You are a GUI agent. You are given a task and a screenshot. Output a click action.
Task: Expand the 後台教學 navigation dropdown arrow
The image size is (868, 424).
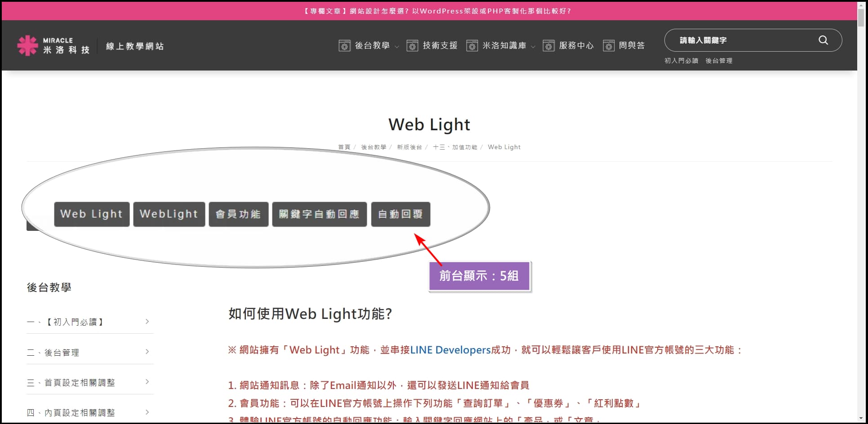point(397,47)
